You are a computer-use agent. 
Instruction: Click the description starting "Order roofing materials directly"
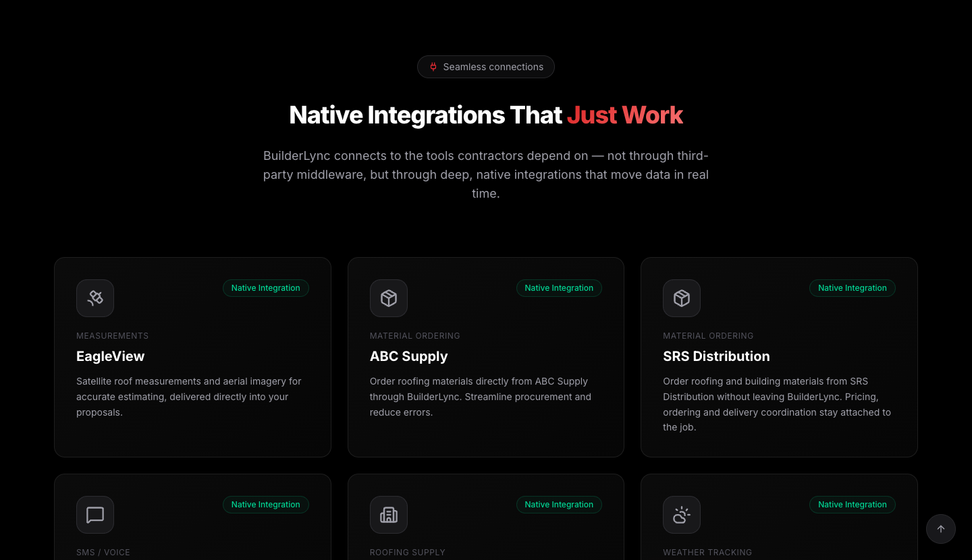[x=480, y=397]
